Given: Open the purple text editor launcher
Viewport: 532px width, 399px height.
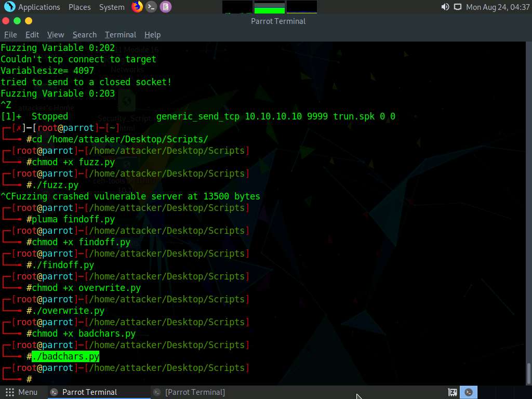Looking at the screenshot, I should pyautogui.click(x=166, y=7).
